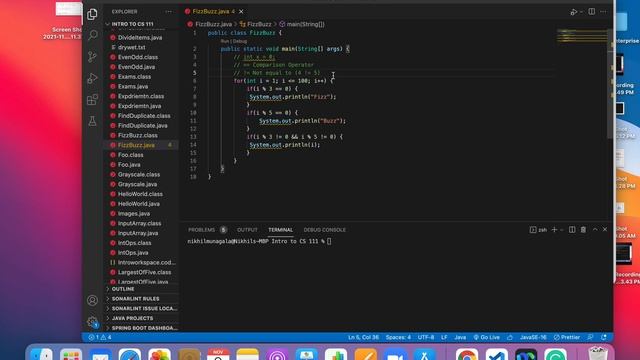Click Ln 5, Col 36 status indicator
This screenshot has height=360, width=640.
(x=363, y=338)
